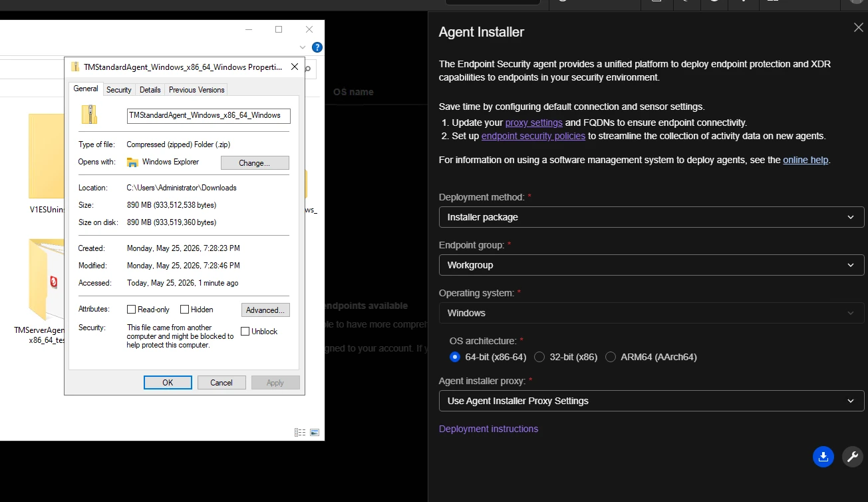Switch to the General tab

(x=86, y=89)
